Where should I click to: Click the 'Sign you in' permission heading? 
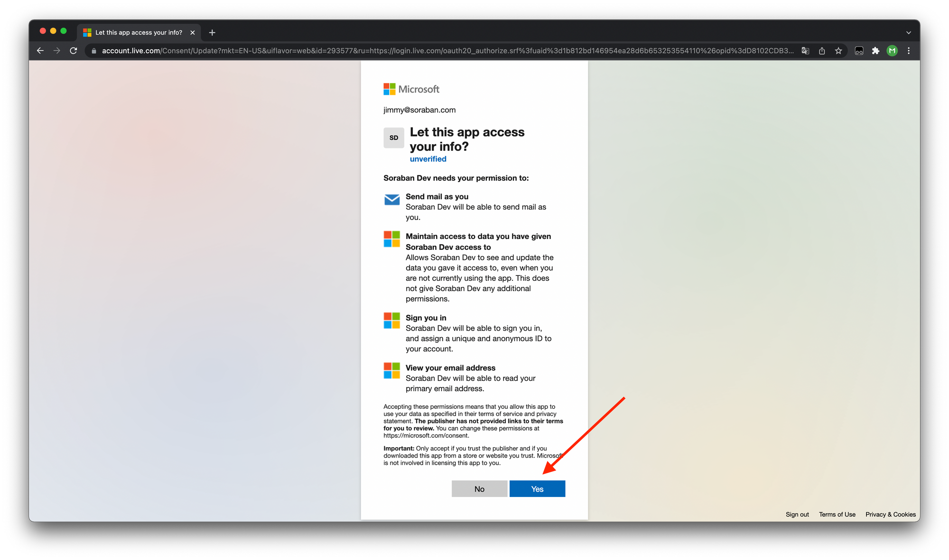coord(426,318)
